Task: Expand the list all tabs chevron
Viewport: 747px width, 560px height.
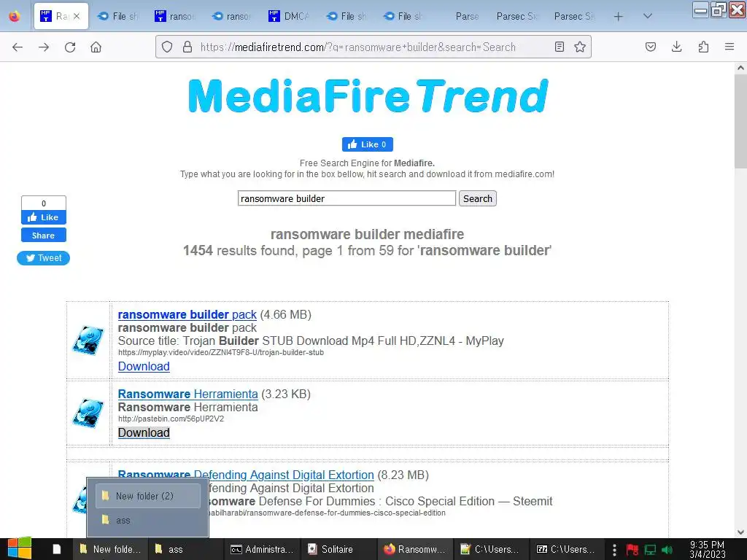Action: (648, 16)
